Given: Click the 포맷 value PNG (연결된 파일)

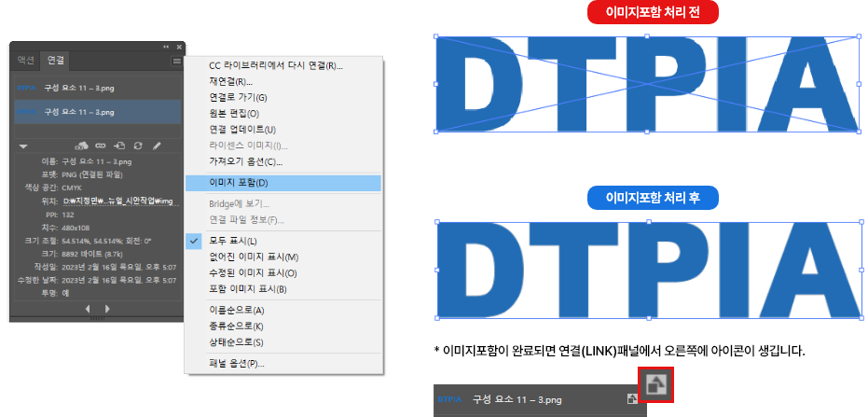Looking at the screenshot, I should point(92,174).
